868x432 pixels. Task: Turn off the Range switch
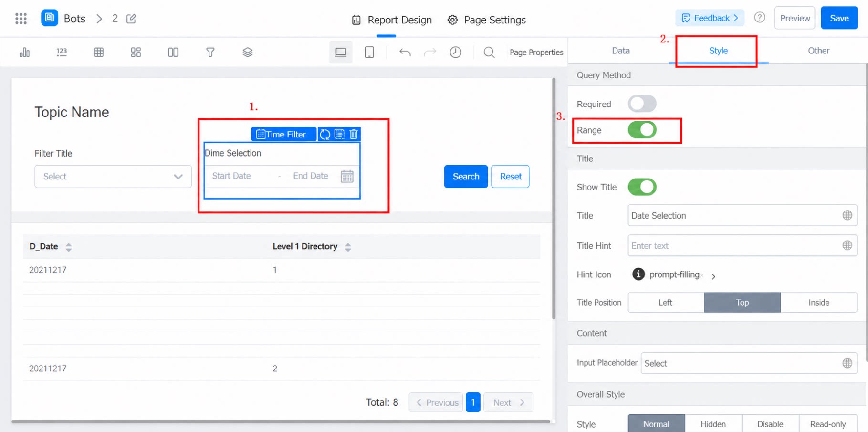642,130
